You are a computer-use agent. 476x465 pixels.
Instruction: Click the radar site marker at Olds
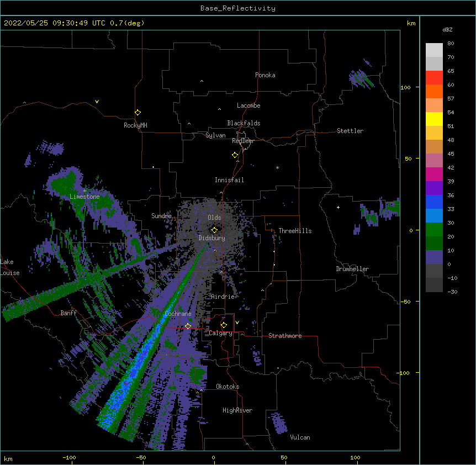click(x=214, y=230)
